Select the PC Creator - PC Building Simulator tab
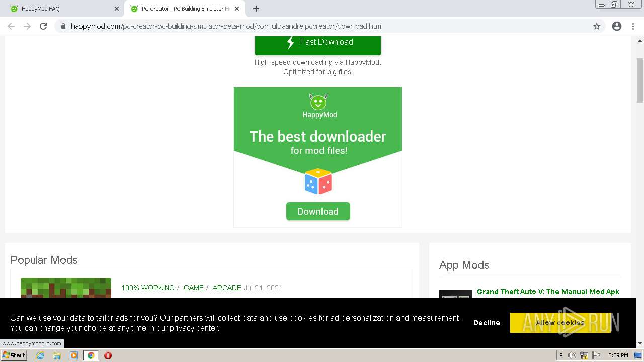644x362 pixels. tap(185, 9)
